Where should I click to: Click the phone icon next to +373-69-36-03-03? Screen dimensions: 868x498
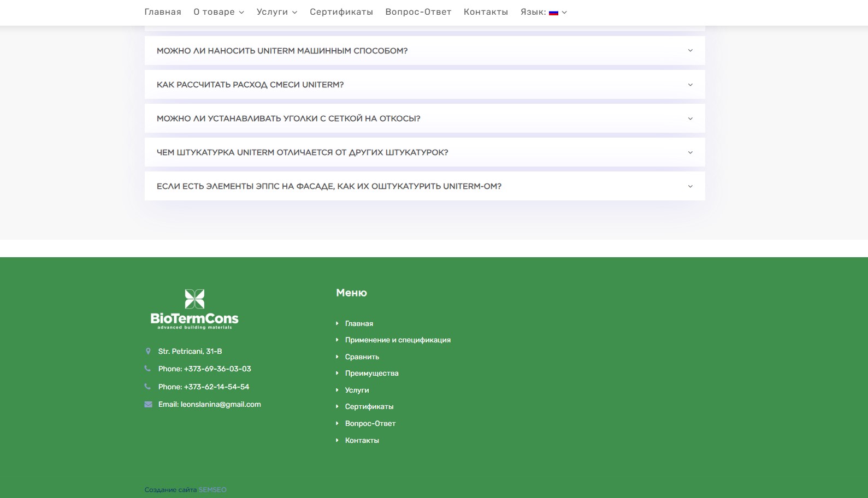(147, 369)
